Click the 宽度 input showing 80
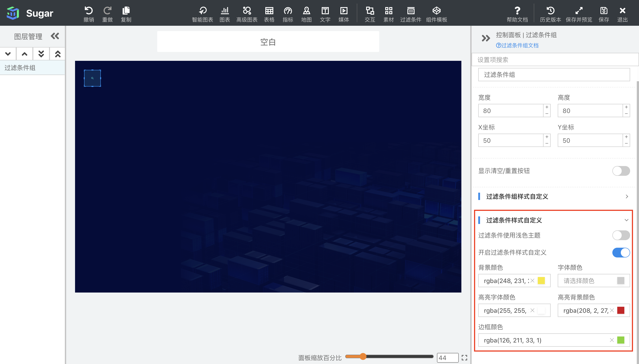Screen dimensions: 639x364 pyautogui.click(x=510, y=111)
